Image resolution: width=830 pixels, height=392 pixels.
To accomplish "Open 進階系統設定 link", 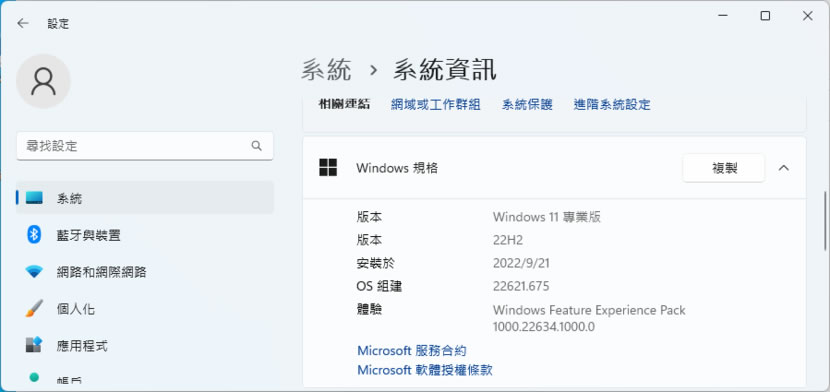I will click(x=612, y=104).
